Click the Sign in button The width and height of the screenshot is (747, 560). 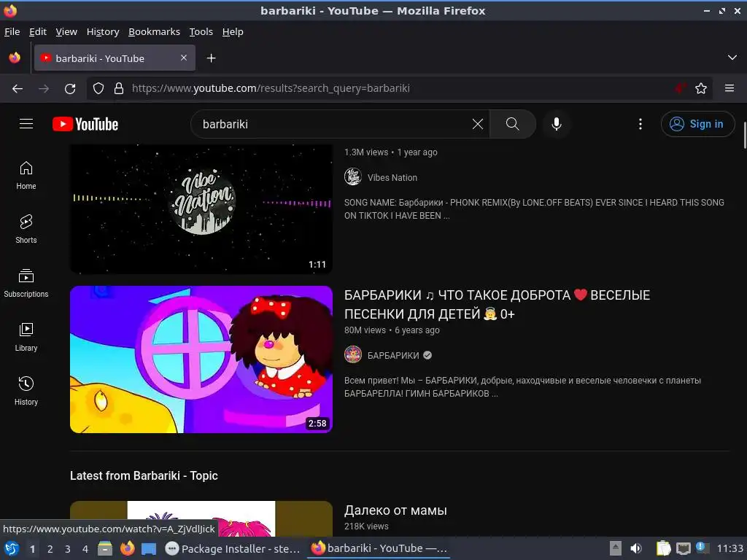[x=697, y=124]
